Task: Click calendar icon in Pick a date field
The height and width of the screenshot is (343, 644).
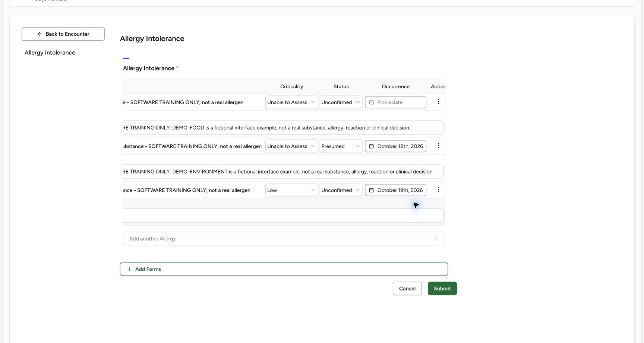Action: [x=371, y=102]
